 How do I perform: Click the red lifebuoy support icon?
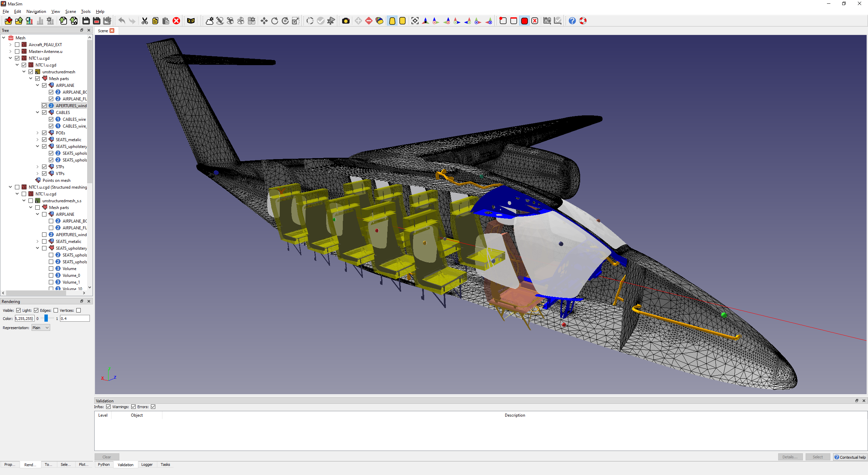583,21
